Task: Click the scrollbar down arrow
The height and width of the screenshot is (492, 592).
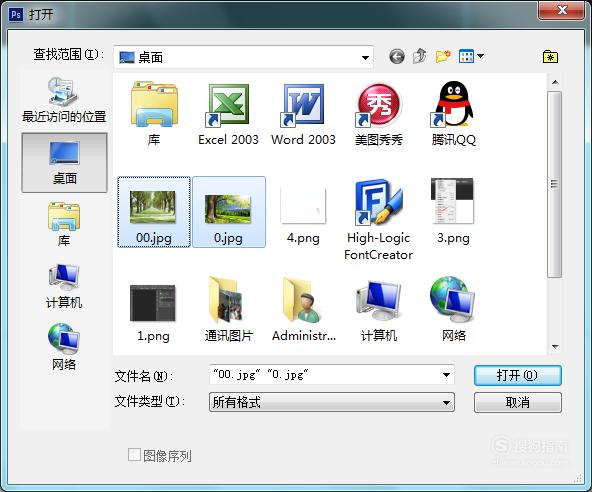Action: coord(555,346)
